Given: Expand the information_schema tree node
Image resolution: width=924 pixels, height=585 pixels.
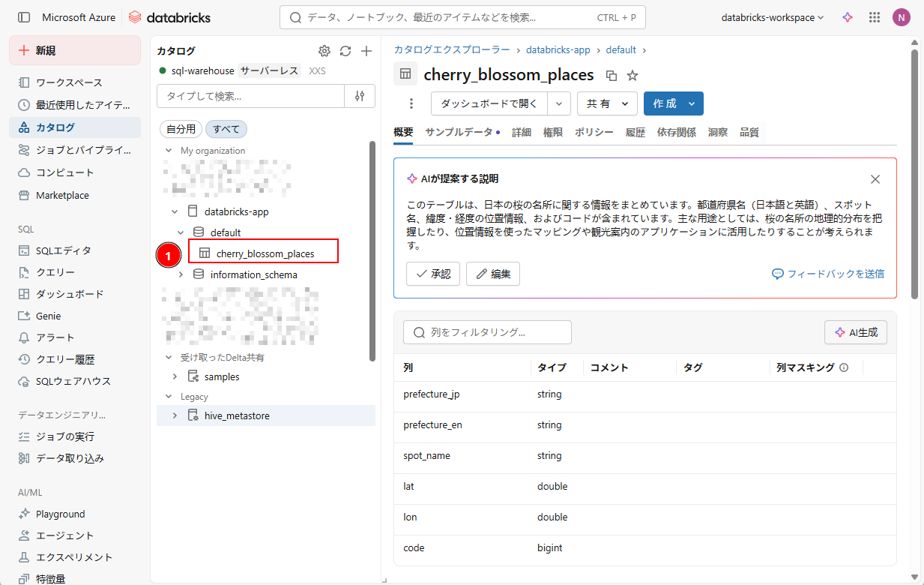Looking at the screenshot, I should [x=181, y=274].
